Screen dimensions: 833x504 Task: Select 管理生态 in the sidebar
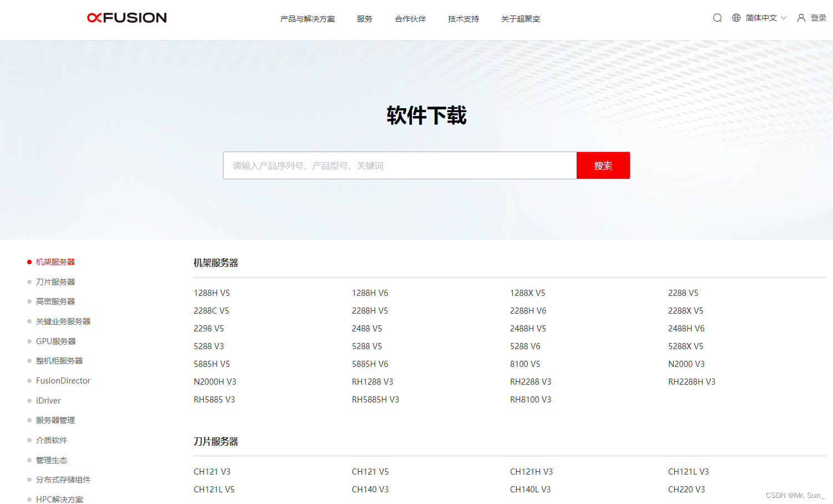[52, 460]
